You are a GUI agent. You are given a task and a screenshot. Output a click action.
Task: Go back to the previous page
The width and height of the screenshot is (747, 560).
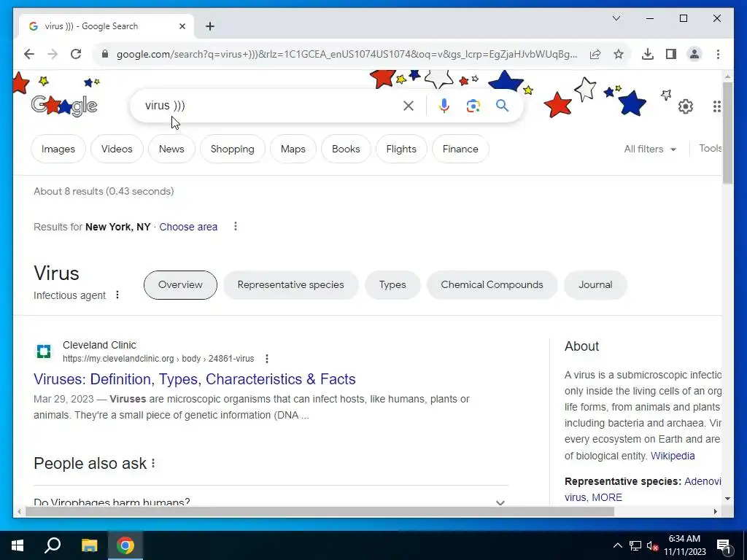(29, 54)
